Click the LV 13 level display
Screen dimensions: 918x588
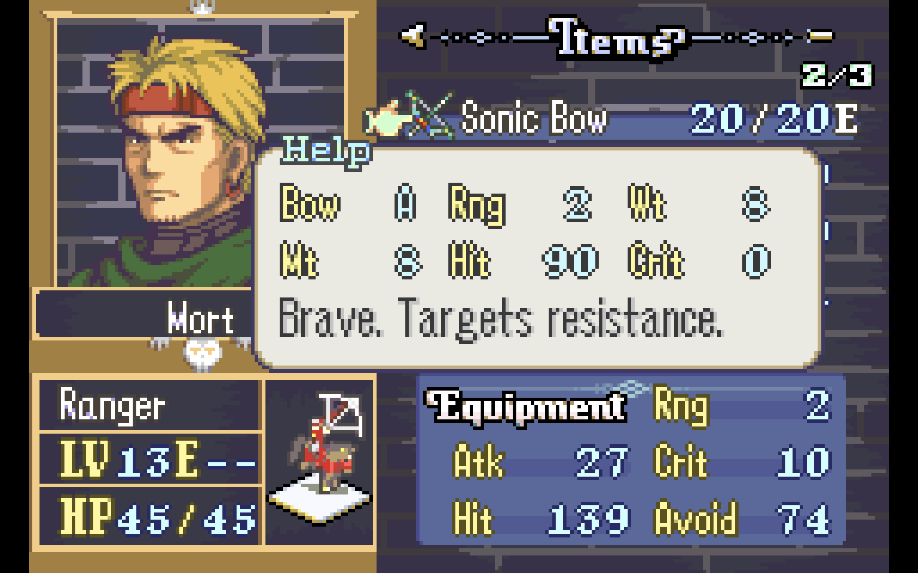[158, 460]
